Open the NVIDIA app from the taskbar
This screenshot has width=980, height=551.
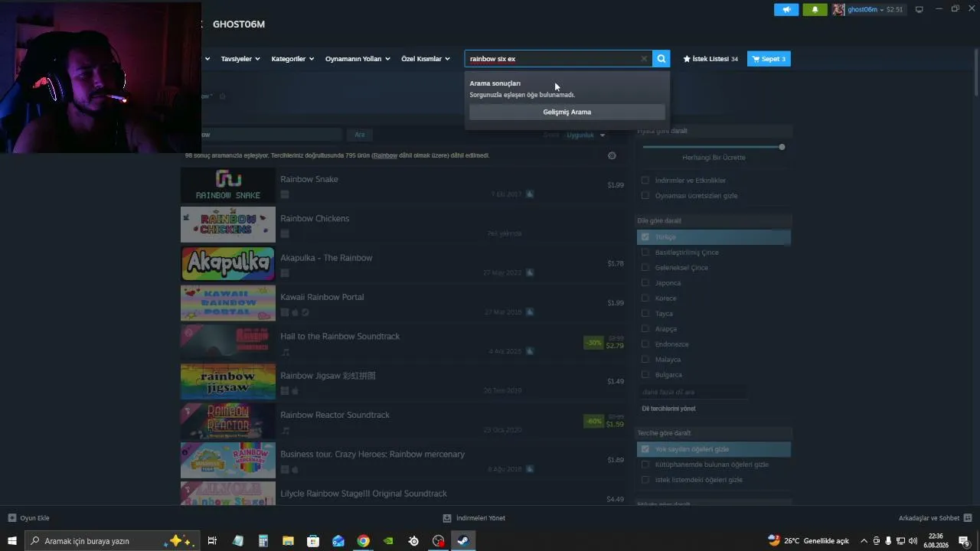[x=388, y=541]
